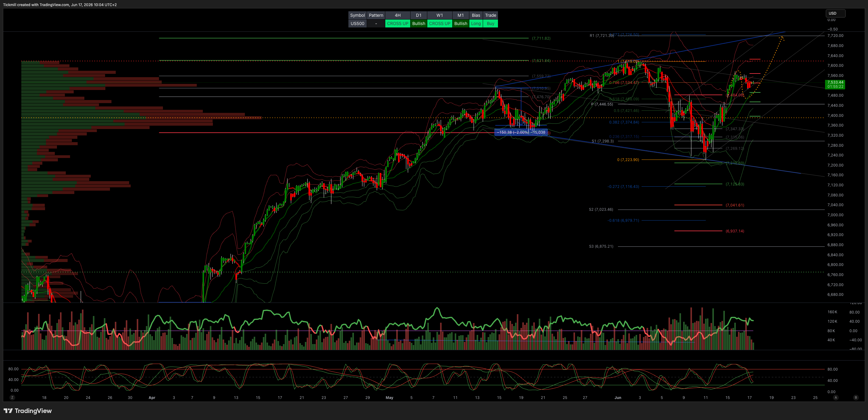The image size is (868, 420).
Task: Select the M1 column header
Action: pyautogui.click(x=460, y=15)
